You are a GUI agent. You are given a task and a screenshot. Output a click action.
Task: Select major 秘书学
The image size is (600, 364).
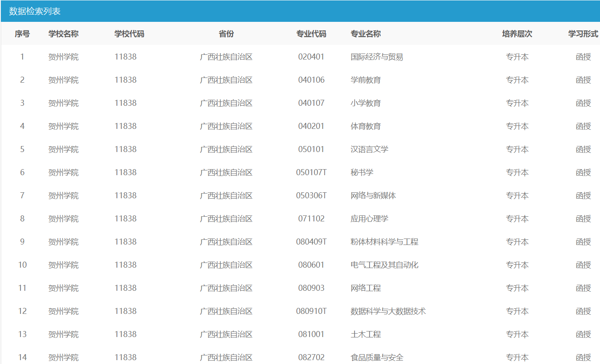coord(362,173)
